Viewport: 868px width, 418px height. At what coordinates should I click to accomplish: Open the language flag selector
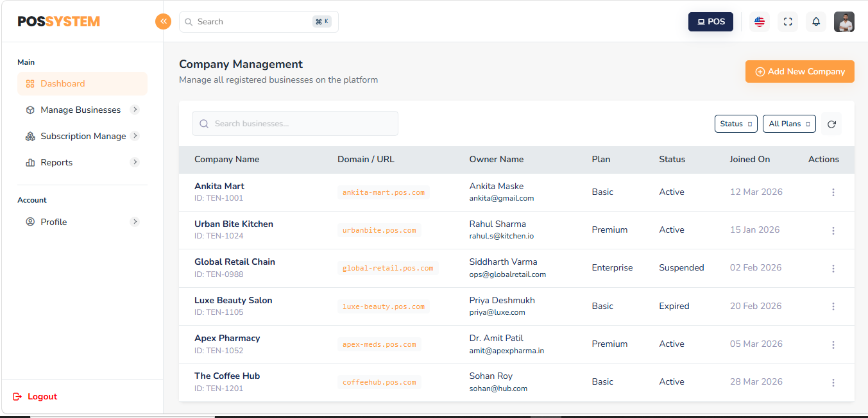tap(760, 22)
